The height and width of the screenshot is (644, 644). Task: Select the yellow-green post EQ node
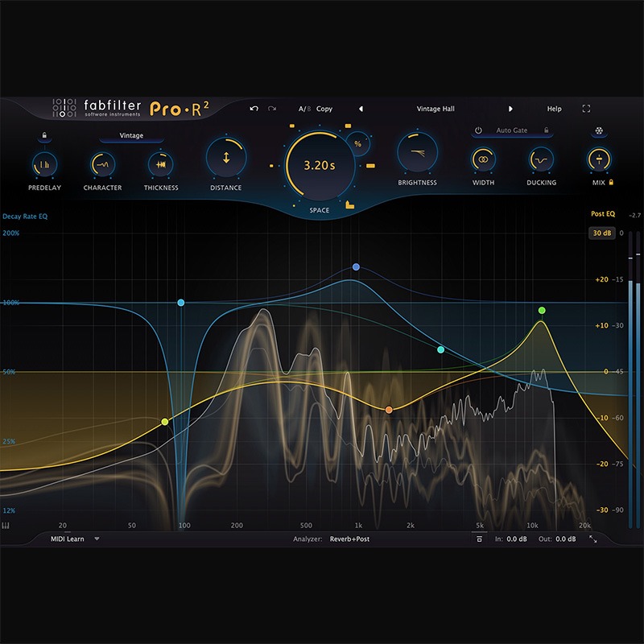click(165, 422)
